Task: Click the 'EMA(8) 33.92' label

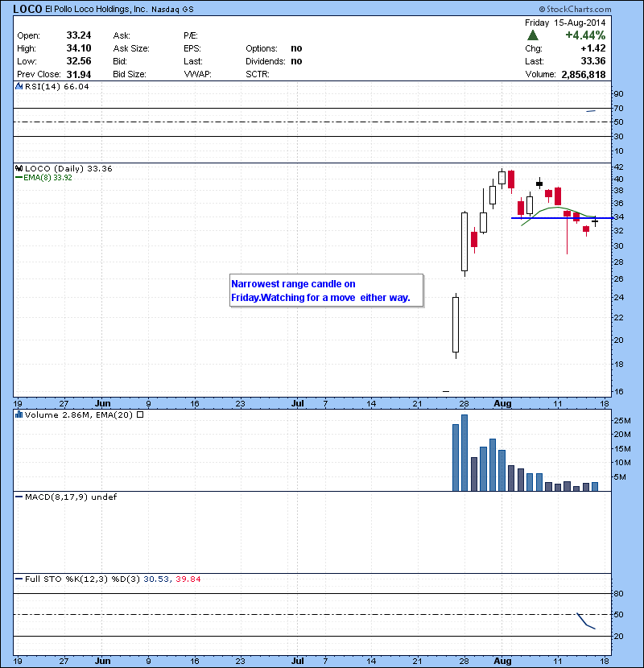Action: tap(47, 178)
